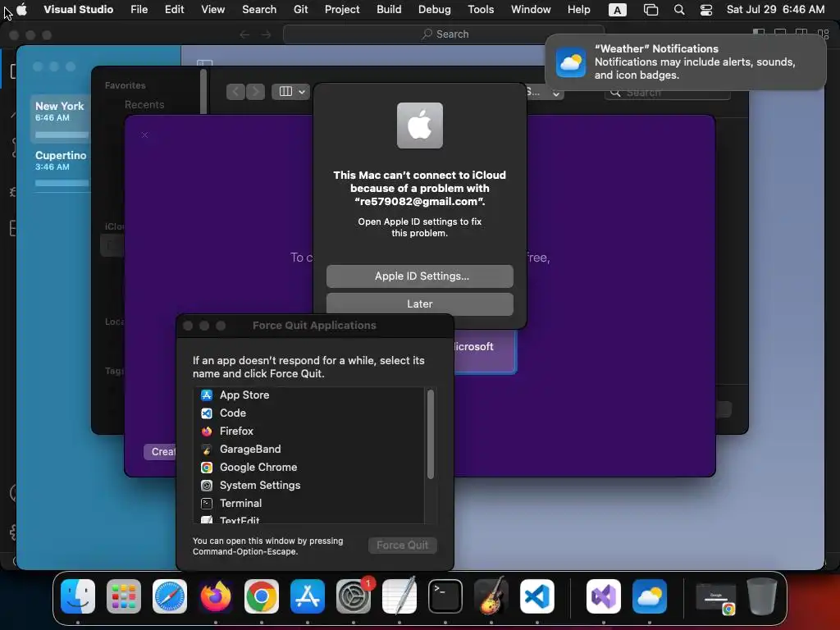Open Finder from the Dock

coord(78,596)
